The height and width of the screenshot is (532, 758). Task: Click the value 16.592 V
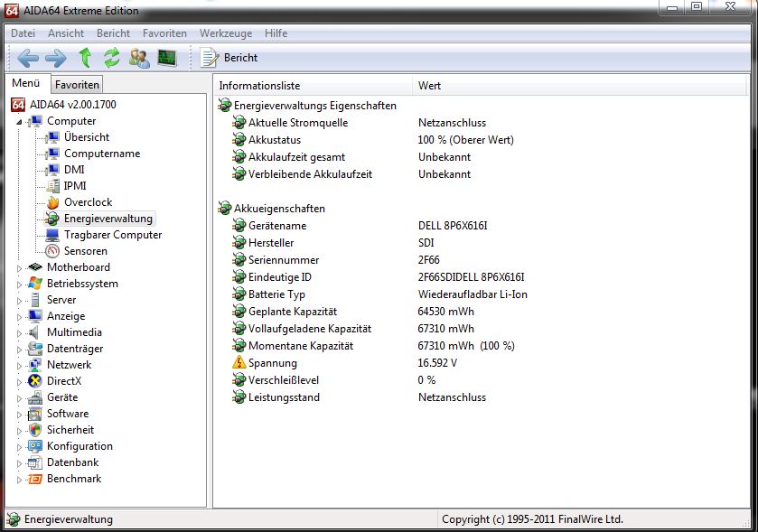(x=437, y=363)
